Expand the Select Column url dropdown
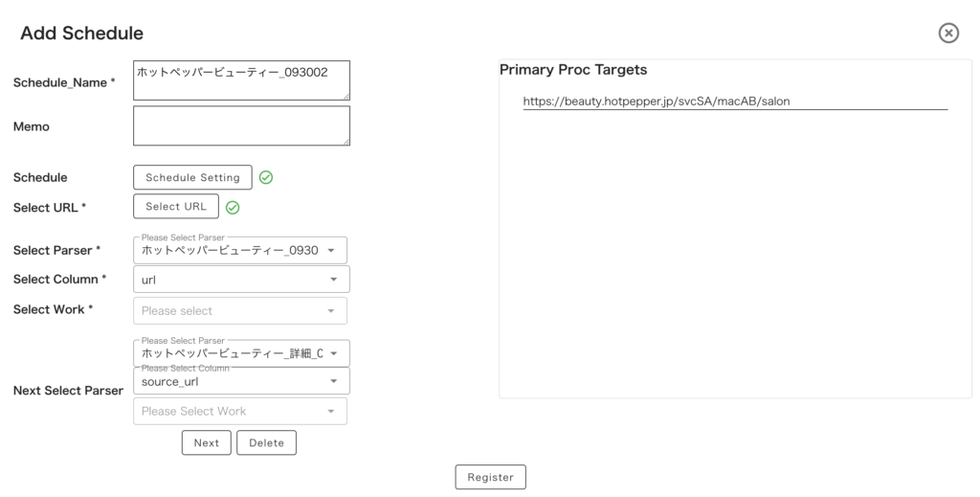This screenshot has height=497, width=980. coord(333,280)
